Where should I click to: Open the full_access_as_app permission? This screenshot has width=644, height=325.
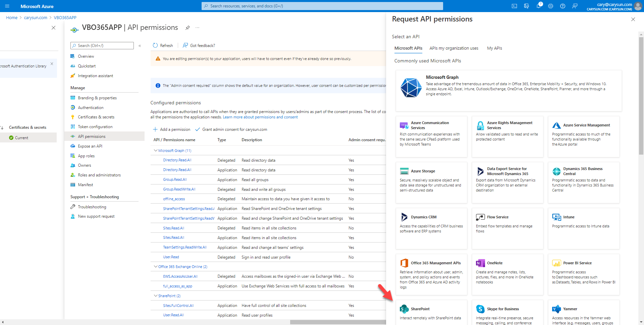click(x=177, y=286)
